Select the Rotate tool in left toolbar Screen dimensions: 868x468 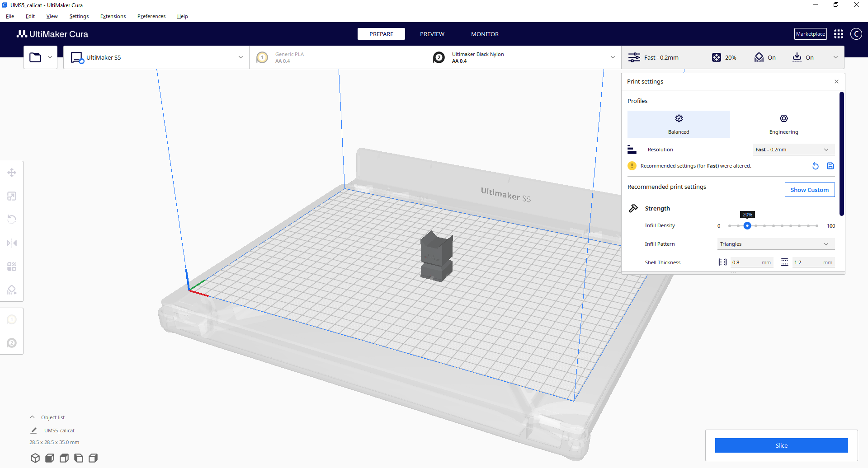[12, 220]
